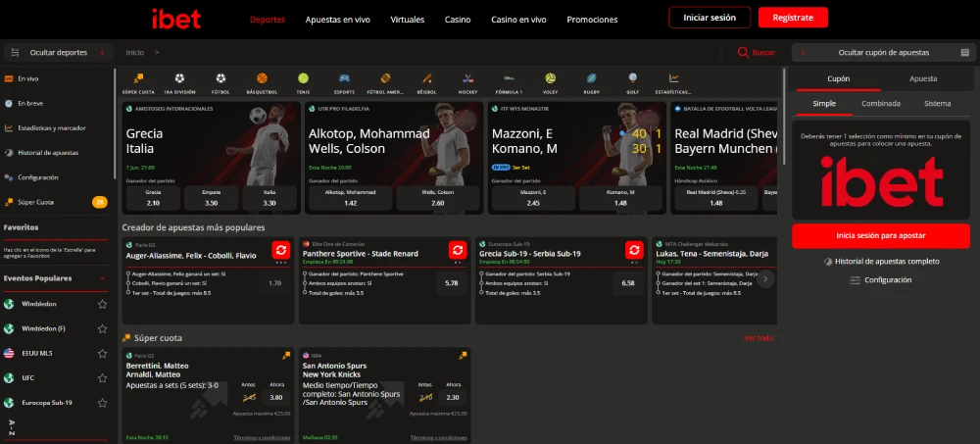The height and width of the screenshot is (444, 980).
Task: Go to Apuestas en vivo
Action: pos(337,20)
